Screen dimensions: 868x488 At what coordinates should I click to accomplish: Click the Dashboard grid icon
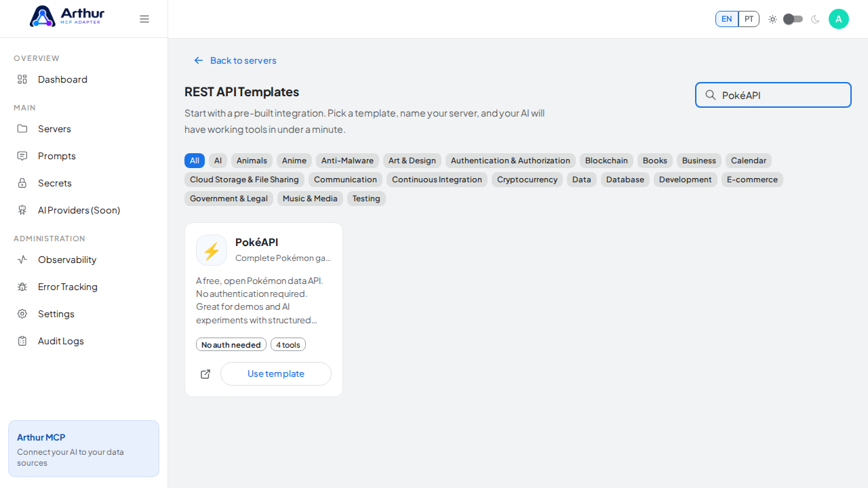click(x=22, y=79)
